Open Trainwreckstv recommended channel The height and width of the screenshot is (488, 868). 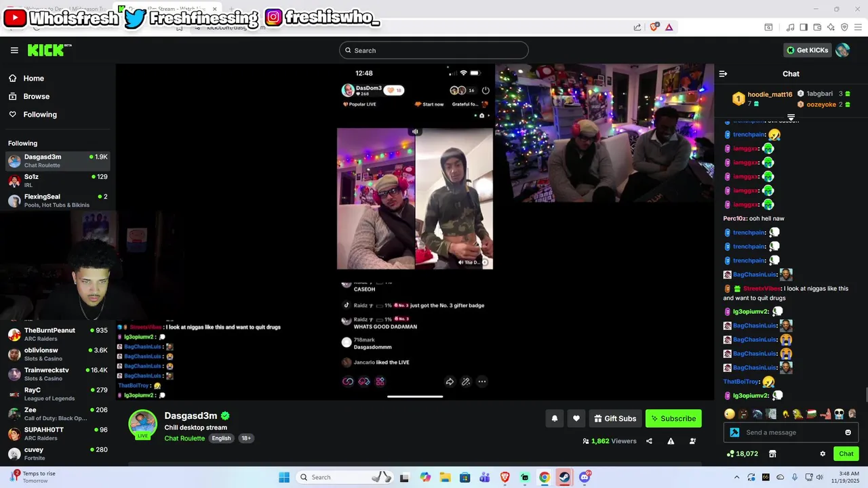pyautogui.click(x=58, y=374)
